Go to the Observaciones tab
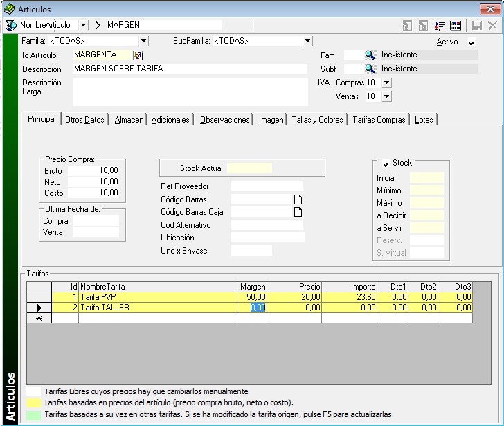Viewport: 504px width, 426px height. [x=224, y=120]
